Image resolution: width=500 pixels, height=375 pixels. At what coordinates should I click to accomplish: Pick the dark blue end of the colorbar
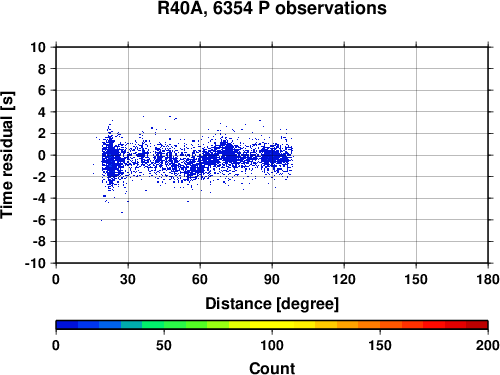click(x=67, y=325)
